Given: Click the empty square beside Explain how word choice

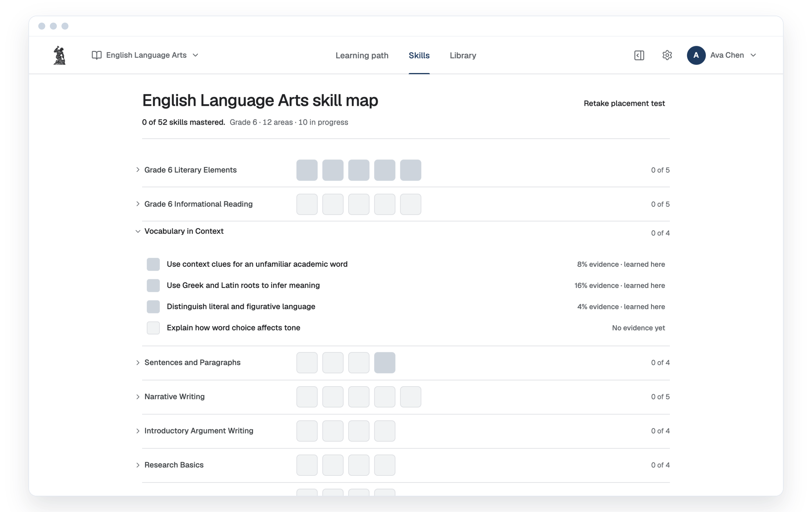Looking at the screenshot, I should pos(153,328).
